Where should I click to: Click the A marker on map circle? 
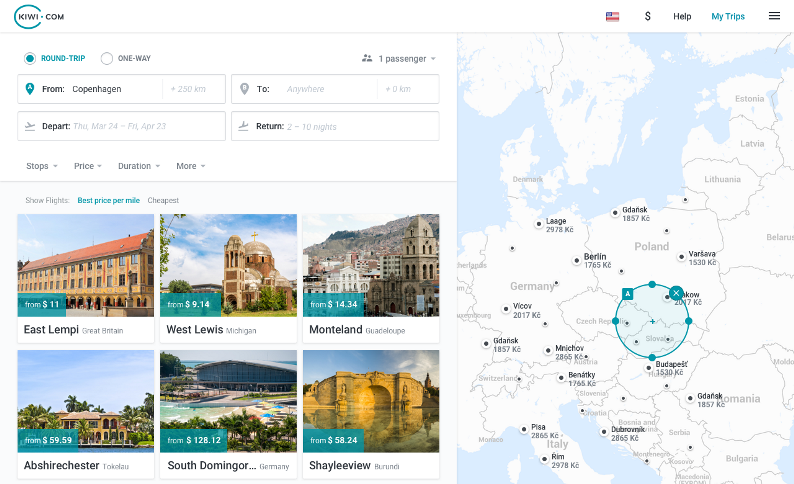pyautogui.click(x=627, y=293)
